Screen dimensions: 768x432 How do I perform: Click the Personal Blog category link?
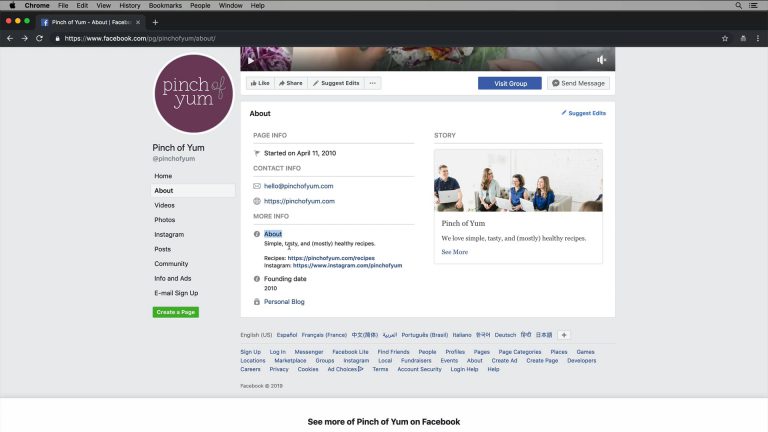pos(284,302)
